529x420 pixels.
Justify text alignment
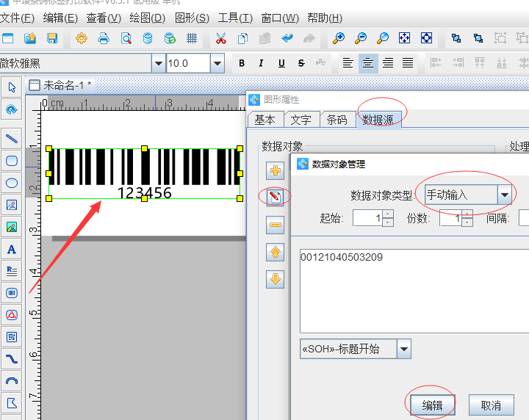coord(408,63)
